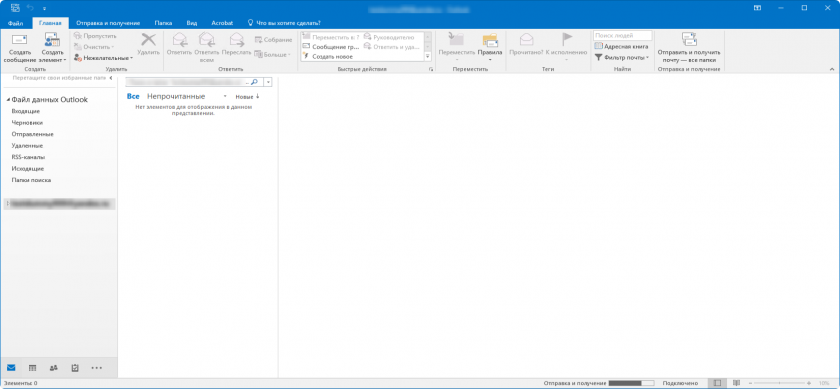Viewport: 840px width, 389px height.
Task: Open the More (Больше) dropdown
Action: pyautogui.click(x=272, y=54)
